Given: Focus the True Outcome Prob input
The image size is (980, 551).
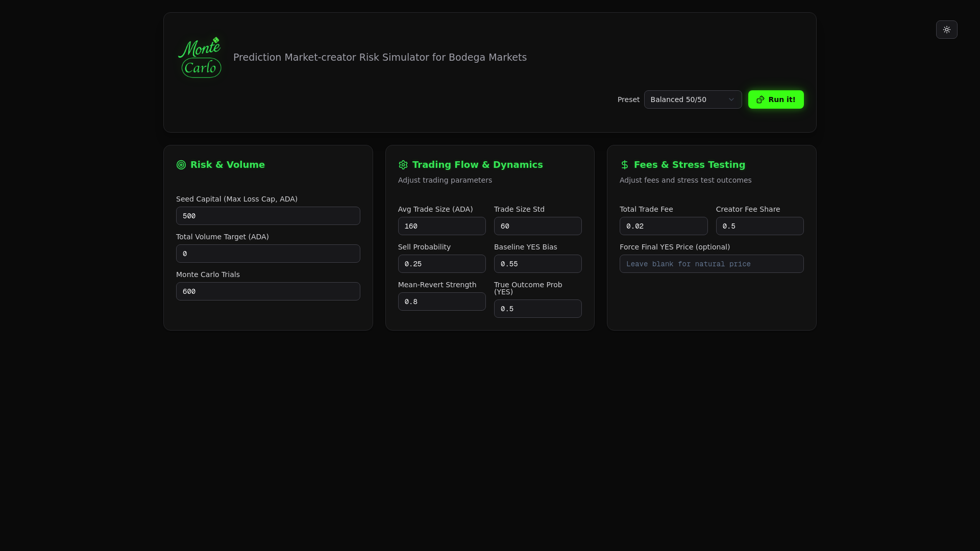Looking at the screenshot, I should (x=537, y=309).
